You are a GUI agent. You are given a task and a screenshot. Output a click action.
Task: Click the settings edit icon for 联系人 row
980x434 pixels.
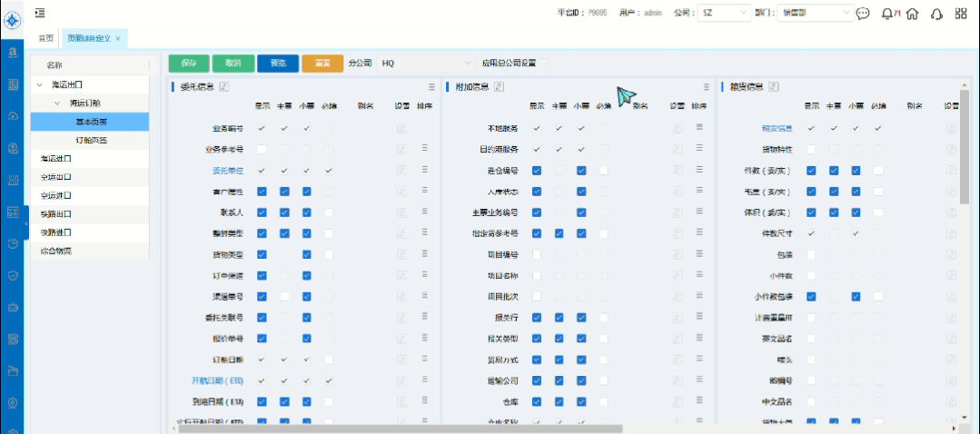pyautogui.click(x=401, y=213)
